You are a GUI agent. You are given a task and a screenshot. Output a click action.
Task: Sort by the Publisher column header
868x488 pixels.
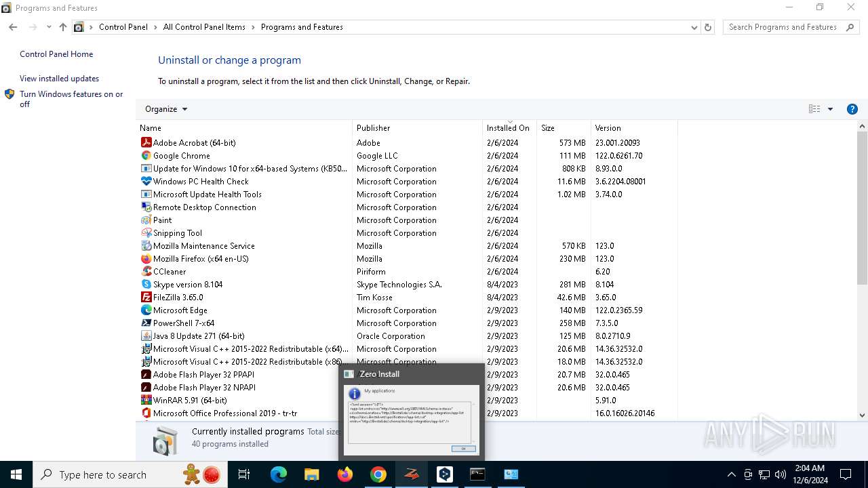click(417, 127)
